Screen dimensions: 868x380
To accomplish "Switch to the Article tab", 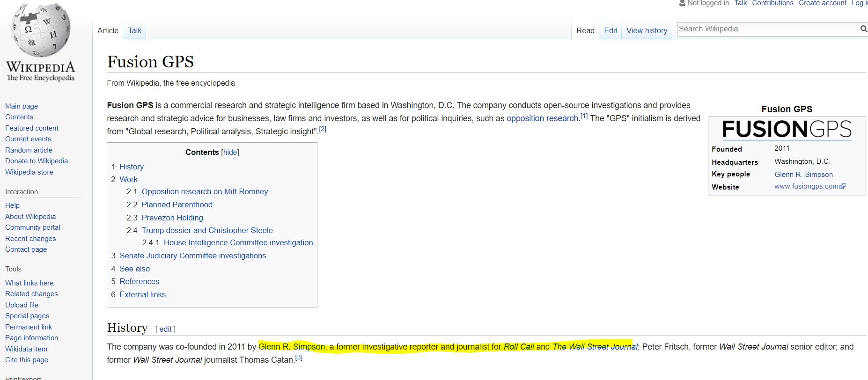I will [x=108, y=30].
